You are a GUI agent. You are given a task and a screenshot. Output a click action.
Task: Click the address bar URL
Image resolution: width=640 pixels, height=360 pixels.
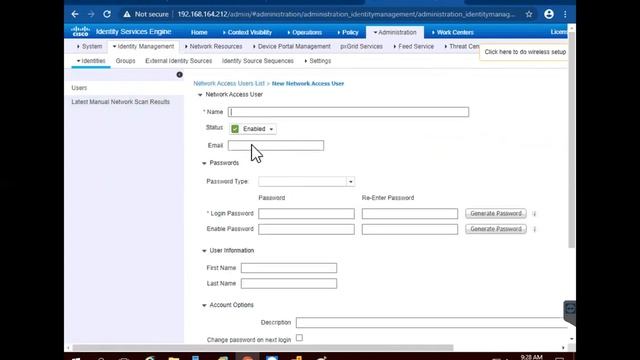pyautogui.click(x=346, y=14)
